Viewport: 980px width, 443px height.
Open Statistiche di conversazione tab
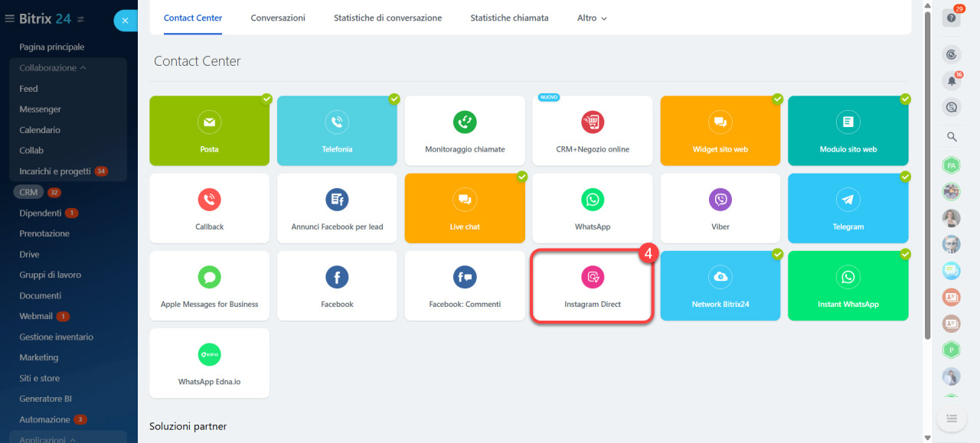(x=387, y=18)
